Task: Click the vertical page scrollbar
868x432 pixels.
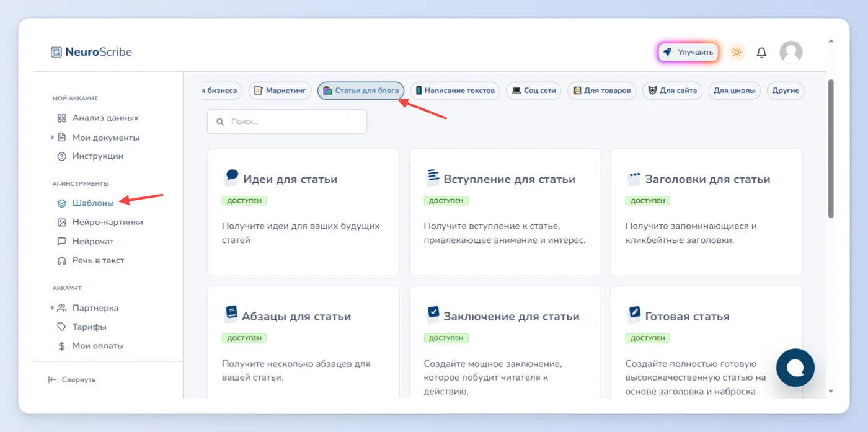Action: [x=831, y=149]
